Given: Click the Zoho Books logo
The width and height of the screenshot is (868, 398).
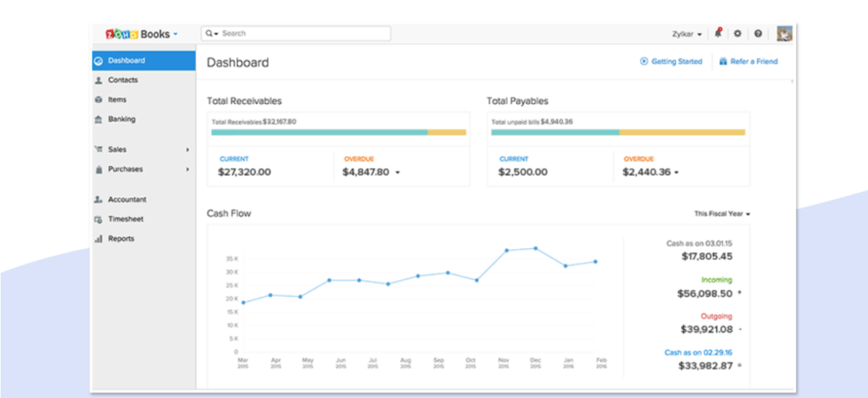Looking at the screenshot, I should (x=138, y=34).
